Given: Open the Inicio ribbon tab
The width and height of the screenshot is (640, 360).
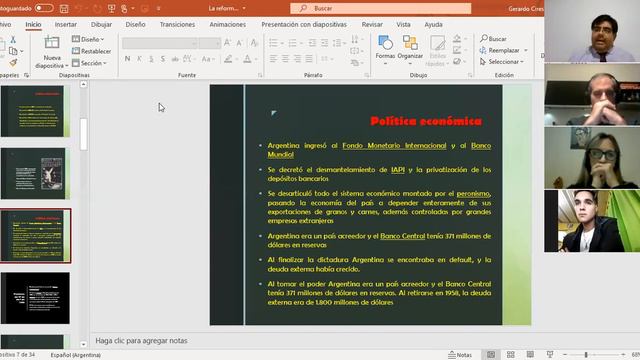Looking at the screenshot, I should point(33,24).
